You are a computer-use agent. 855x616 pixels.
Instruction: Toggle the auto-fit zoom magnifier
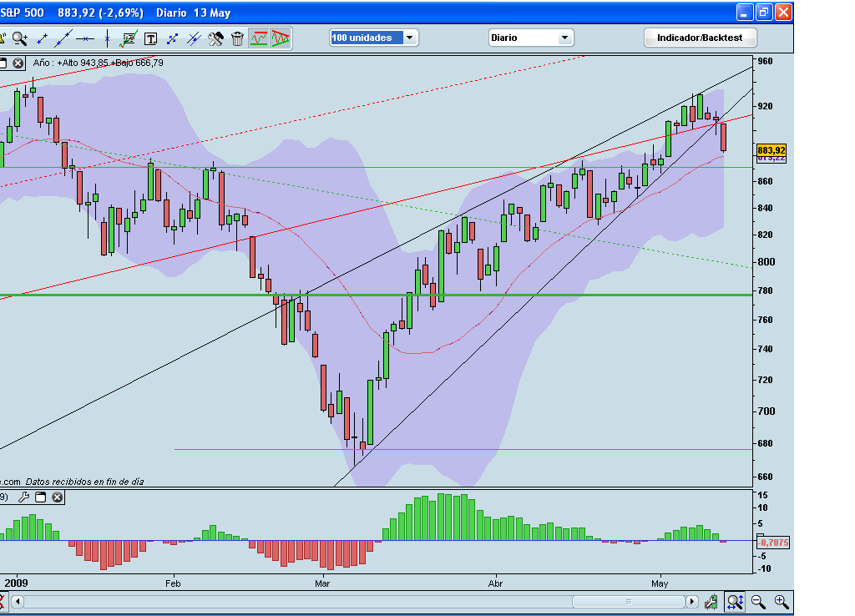tap(735, 602)
